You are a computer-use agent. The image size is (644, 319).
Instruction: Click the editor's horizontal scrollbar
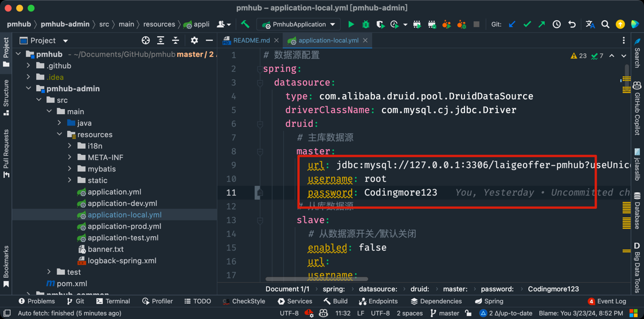pyautogui.click(x=317, y=279)
